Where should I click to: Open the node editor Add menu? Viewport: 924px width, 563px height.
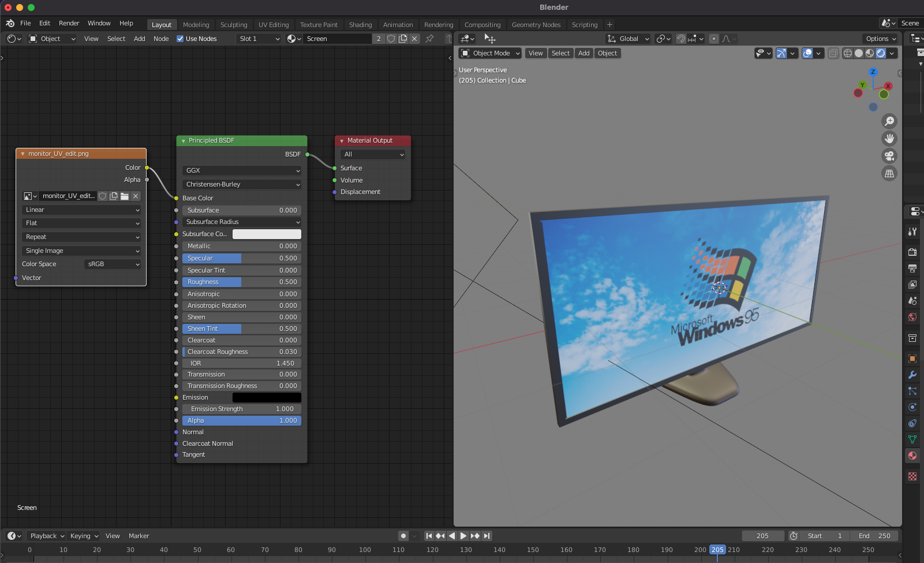tap(140, 39)
